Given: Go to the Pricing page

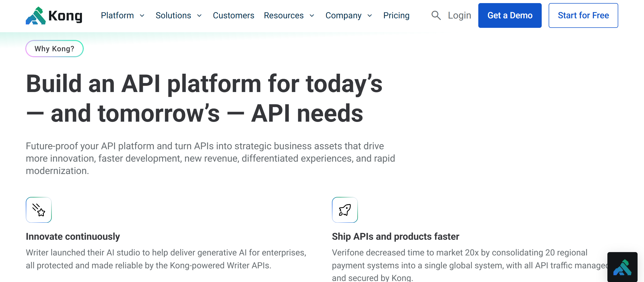Looking at the screenshot, I should pos(396,15).
